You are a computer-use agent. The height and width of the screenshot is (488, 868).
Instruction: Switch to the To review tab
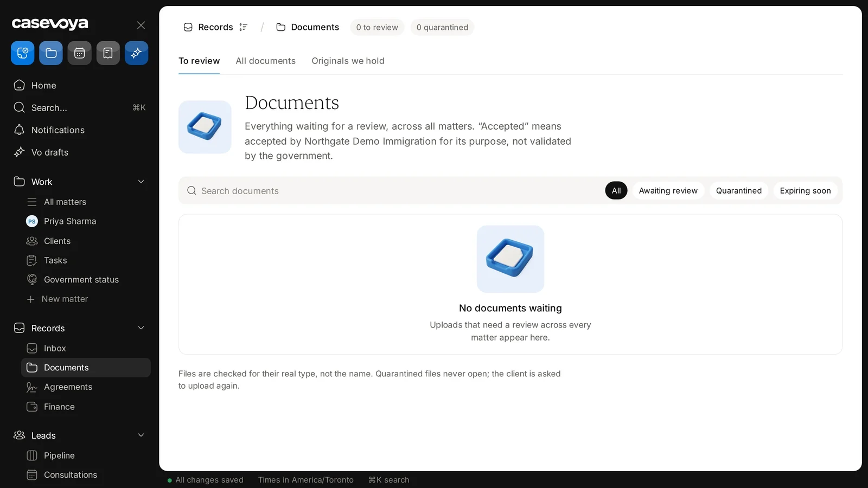(x=199, y=61)
